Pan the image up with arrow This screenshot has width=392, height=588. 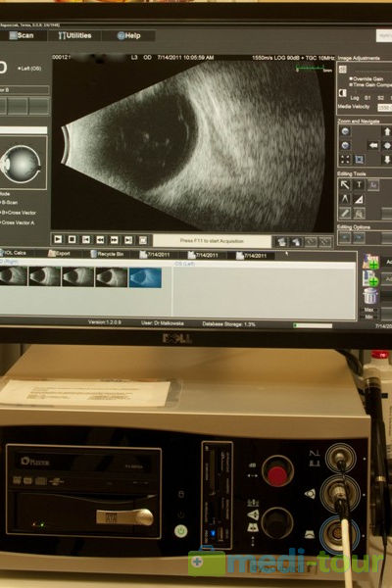click(x=387, y=131)
